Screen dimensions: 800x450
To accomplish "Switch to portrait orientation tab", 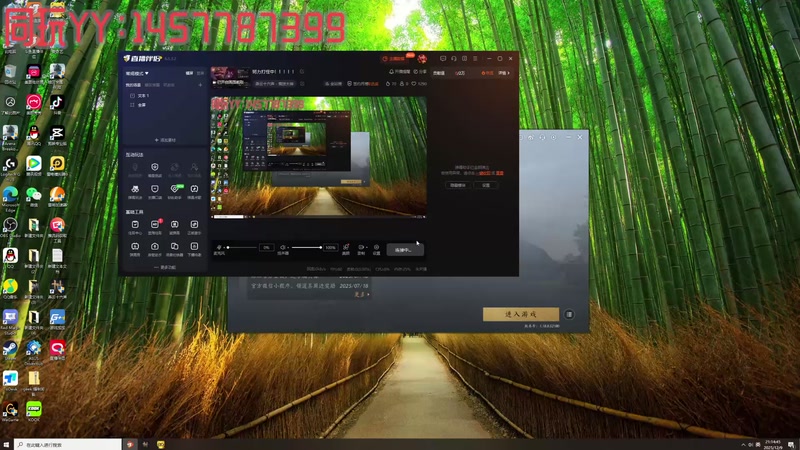I will pyautogui.click(x=200, y=73).
